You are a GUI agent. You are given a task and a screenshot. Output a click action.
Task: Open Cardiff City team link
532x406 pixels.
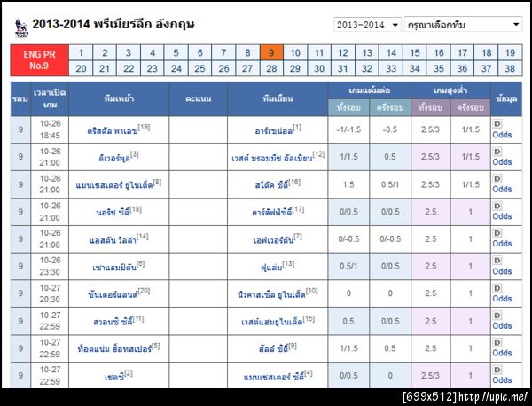[272, 213]
